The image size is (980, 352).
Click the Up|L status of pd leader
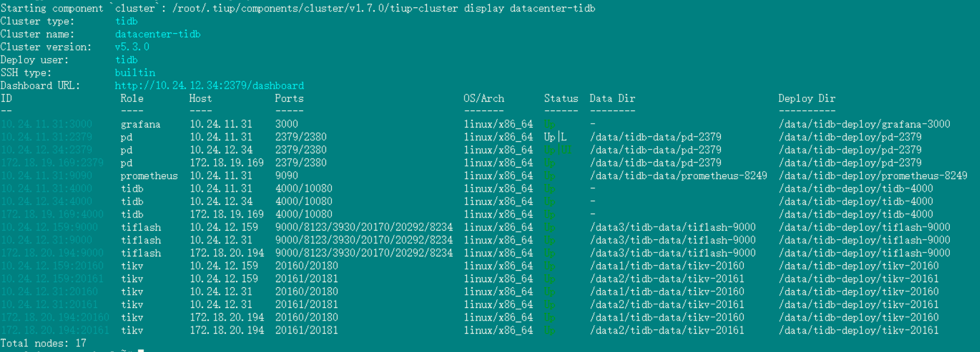tap(555, 137)
